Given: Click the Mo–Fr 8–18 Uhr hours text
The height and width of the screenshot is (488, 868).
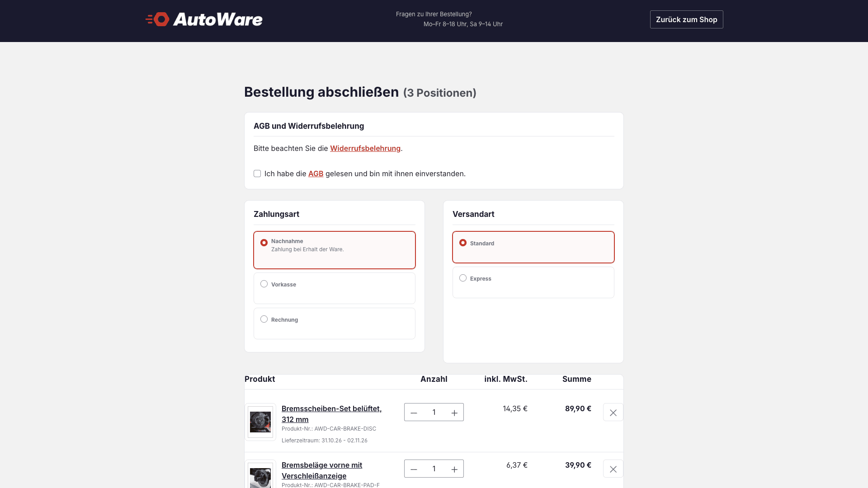Looking at the screenshot, I should tap(463, 24).
